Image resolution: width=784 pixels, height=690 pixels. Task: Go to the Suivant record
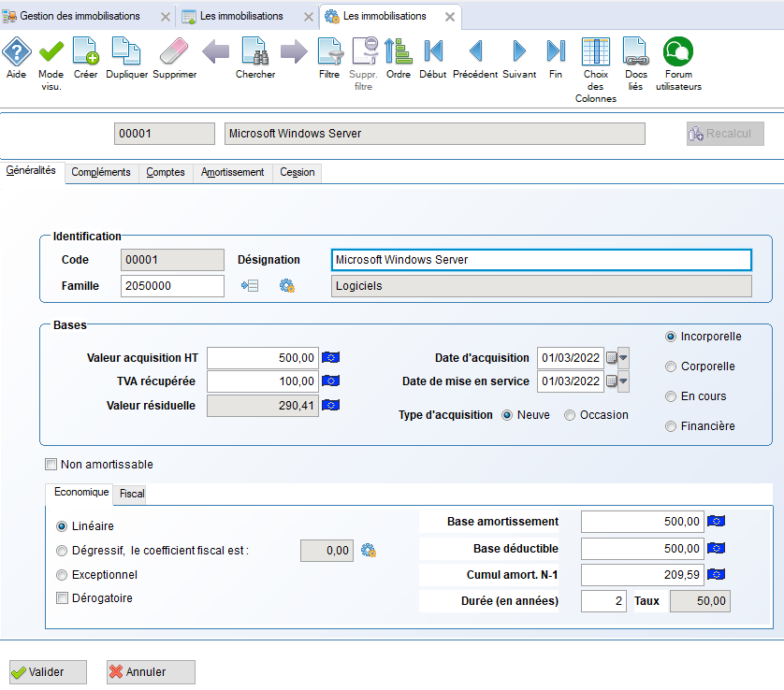[x=519, y=51]
